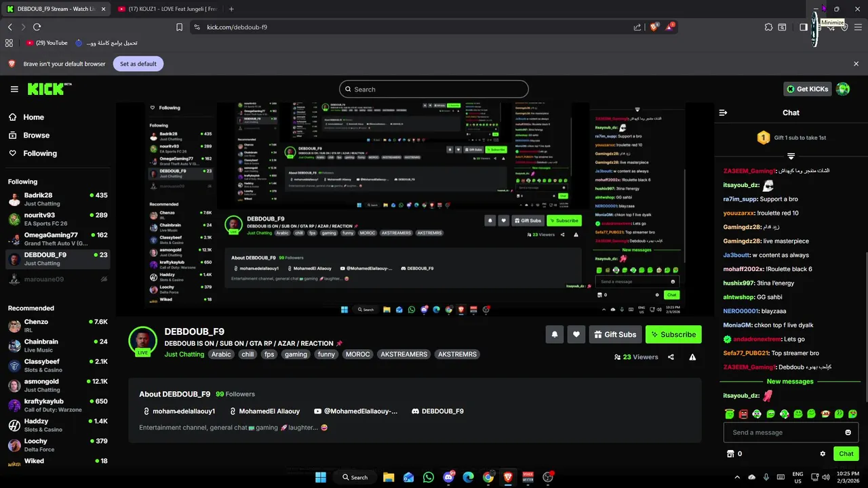Open new tab with plus button

click(231, 9)
